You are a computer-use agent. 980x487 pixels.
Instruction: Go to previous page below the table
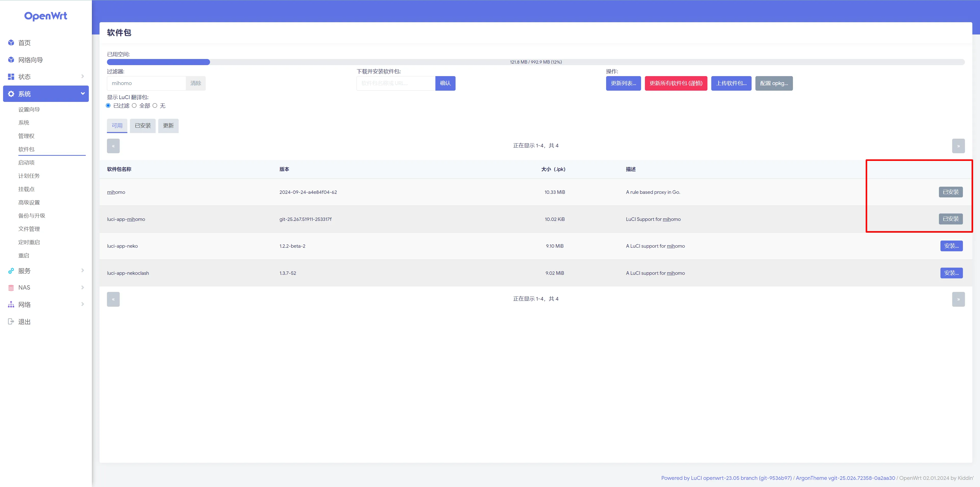tap(113, 299)
